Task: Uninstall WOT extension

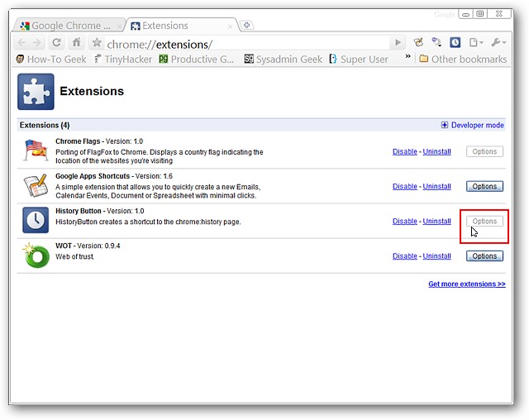Action: [436, 256]
